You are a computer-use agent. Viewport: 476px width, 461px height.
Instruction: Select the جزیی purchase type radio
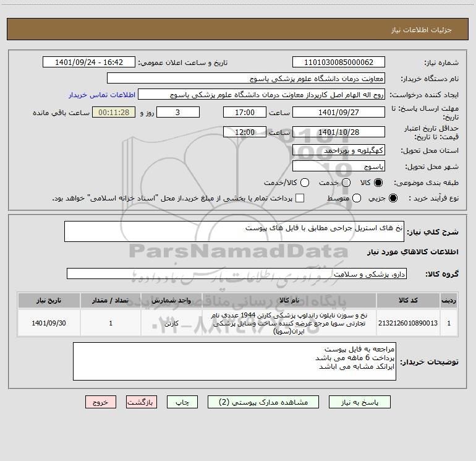(x=393, y=198)
